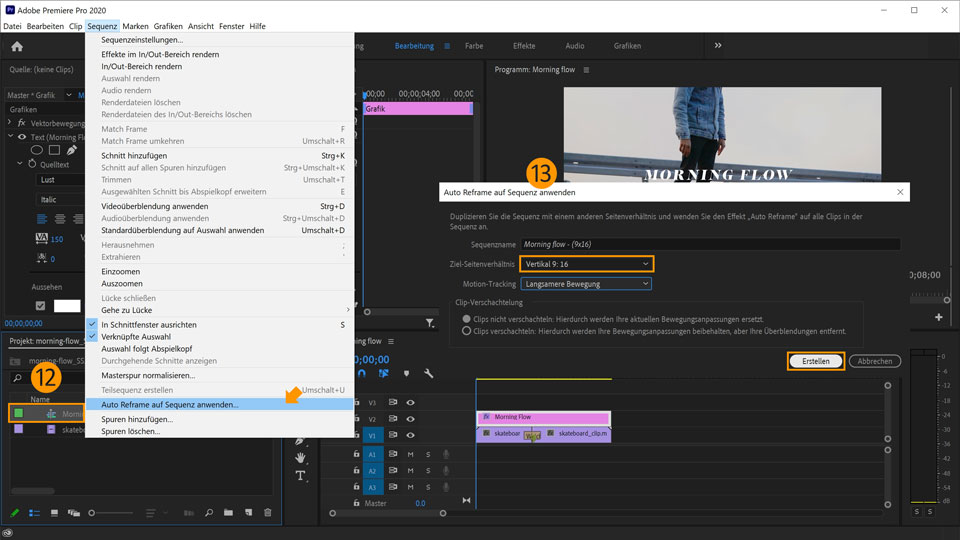960x540 pixels.
Task: Click the Erstellen button
Action: point(815,361)
